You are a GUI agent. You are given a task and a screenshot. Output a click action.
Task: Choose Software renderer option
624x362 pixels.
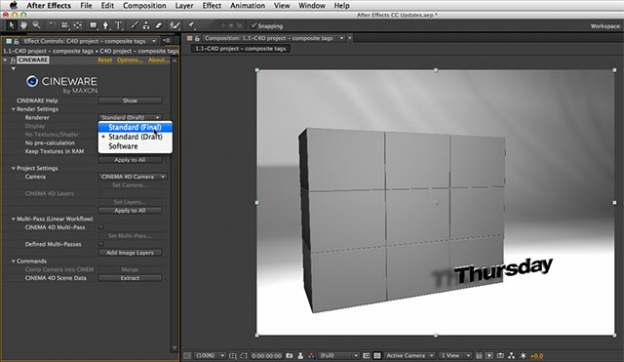pos(135,146)
